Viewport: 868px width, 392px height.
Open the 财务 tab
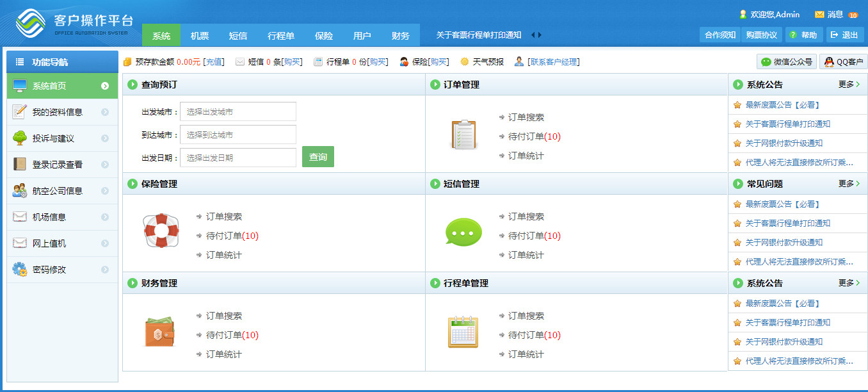coord(401,35)
